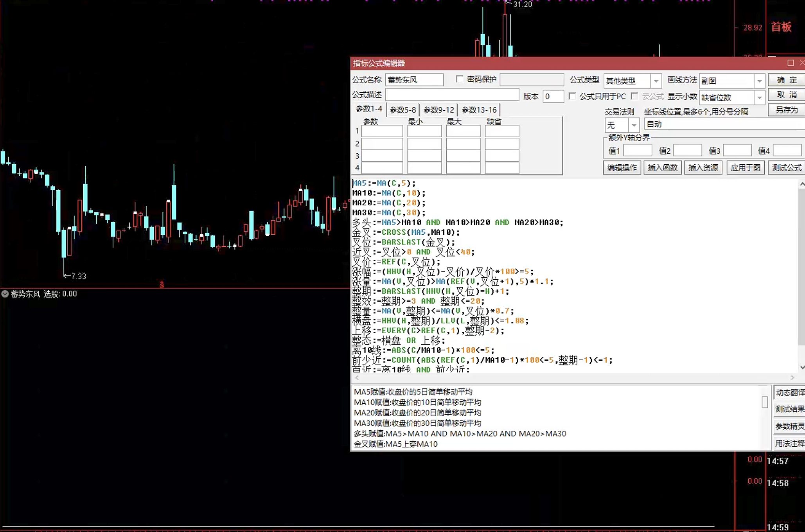Click the 取消 button
805x532 pixels.
tap(787, 95)
